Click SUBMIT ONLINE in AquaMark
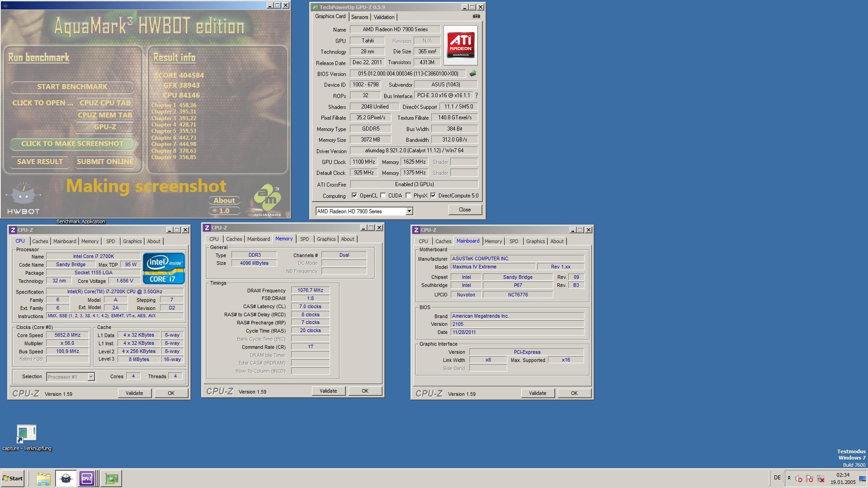868x488 pixels. click(x=105, y=162)
